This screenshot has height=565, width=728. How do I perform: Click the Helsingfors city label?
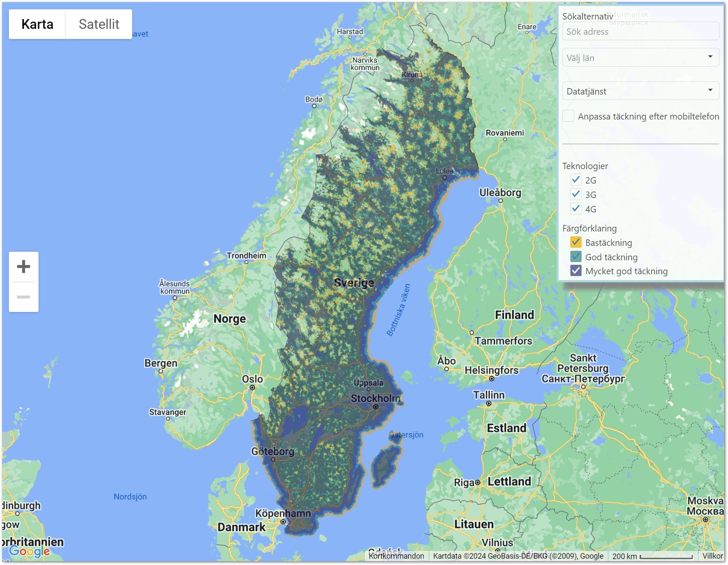pos(492,370)
